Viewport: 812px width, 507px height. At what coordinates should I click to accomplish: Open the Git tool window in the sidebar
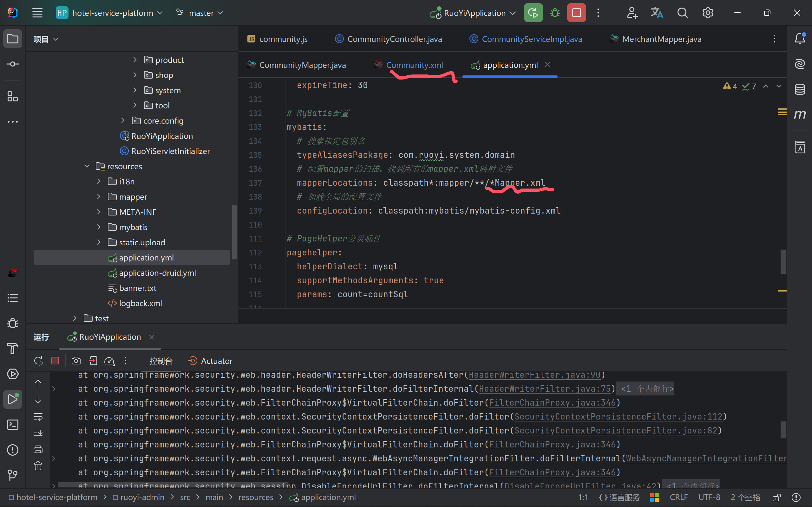pos(13,474)
